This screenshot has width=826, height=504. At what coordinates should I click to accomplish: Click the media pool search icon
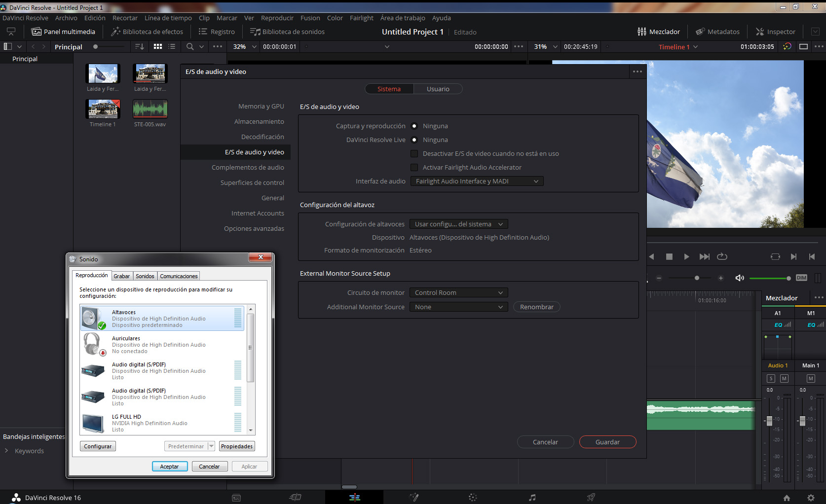pyautogui.click(x=190, y=46)
